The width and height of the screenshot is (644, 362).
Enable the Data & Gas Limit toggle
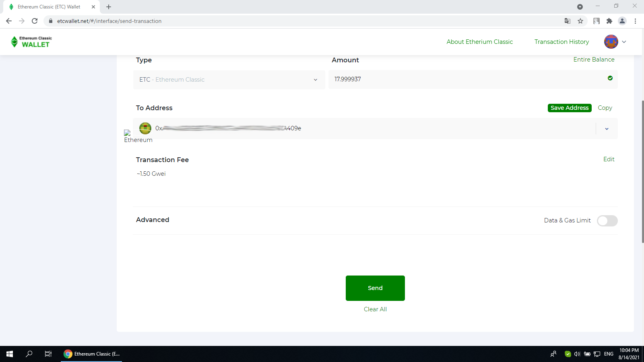point(607,220)
